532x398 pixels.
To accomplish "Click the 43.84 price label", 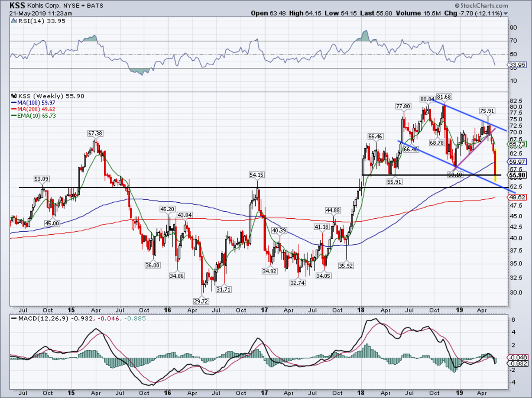I will [185, 215].
